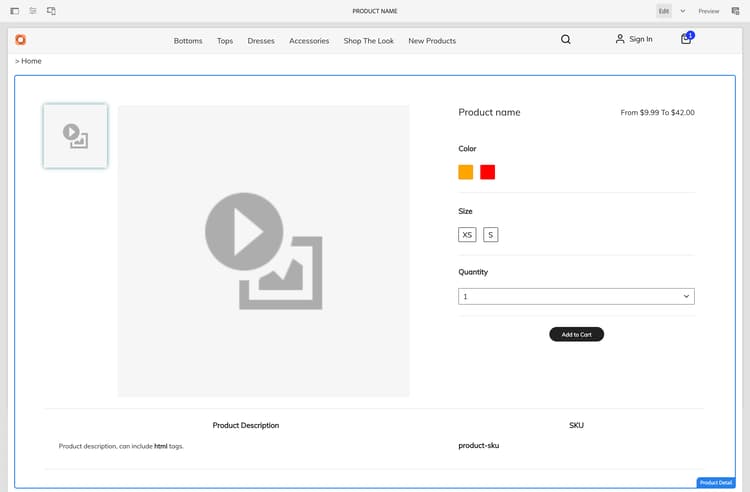
Task: Click the Product name heading
Action: click(489, 112)
